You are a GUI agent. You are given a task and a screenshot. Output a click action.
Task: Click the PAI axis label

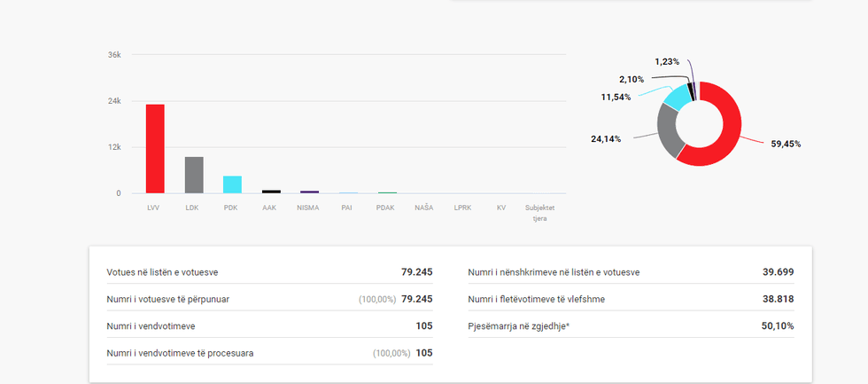coord(347,208)
